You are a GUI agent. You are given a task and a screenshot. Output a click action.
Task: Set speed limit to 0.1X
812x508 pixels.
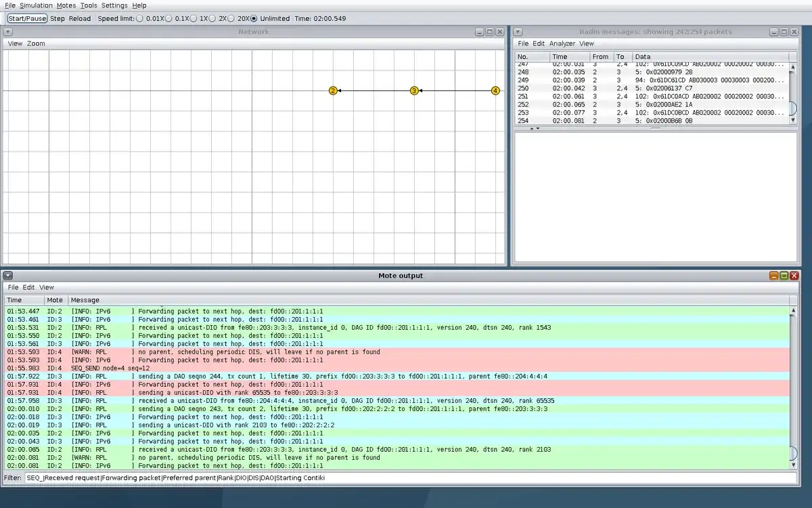(168, 18)
